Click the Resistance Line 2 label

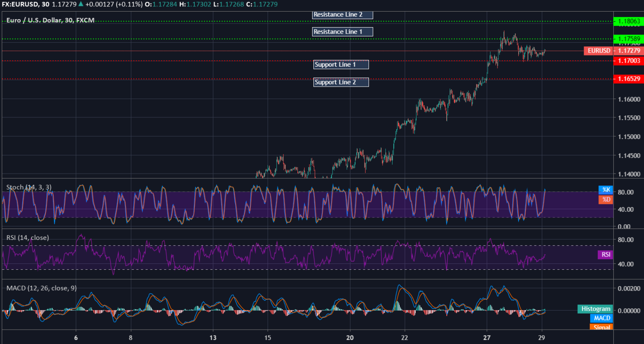(343, 15)
